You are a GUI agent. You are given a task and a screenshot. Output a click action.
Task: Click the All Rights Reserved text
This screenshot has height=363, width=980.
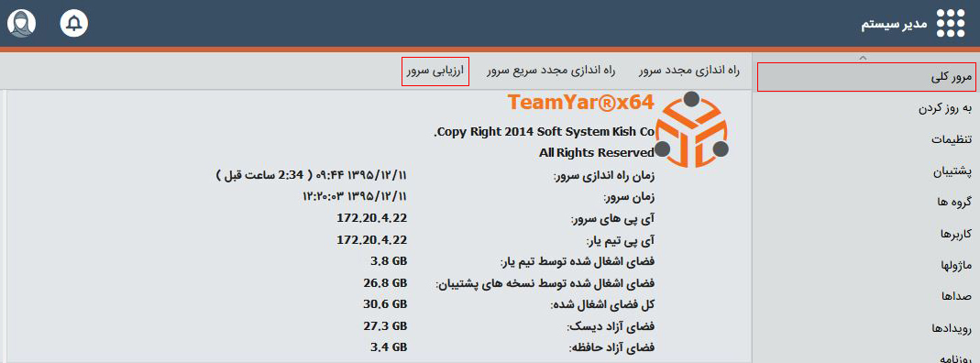click(x=596, y=152)
